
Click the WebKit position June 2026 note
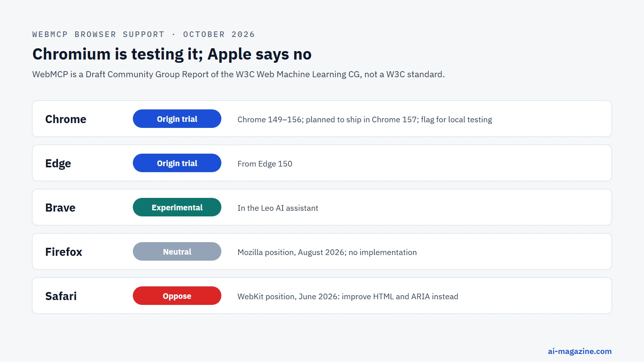348,296
